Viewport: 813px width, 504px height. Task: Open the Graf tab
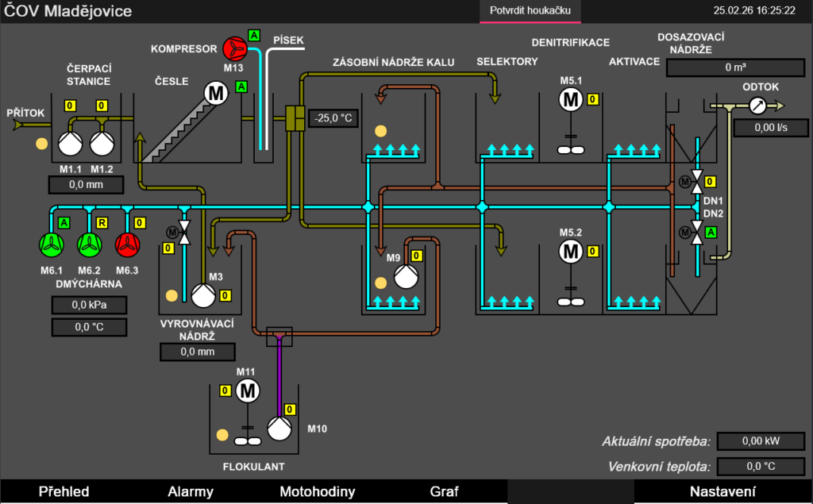[445, 492]
